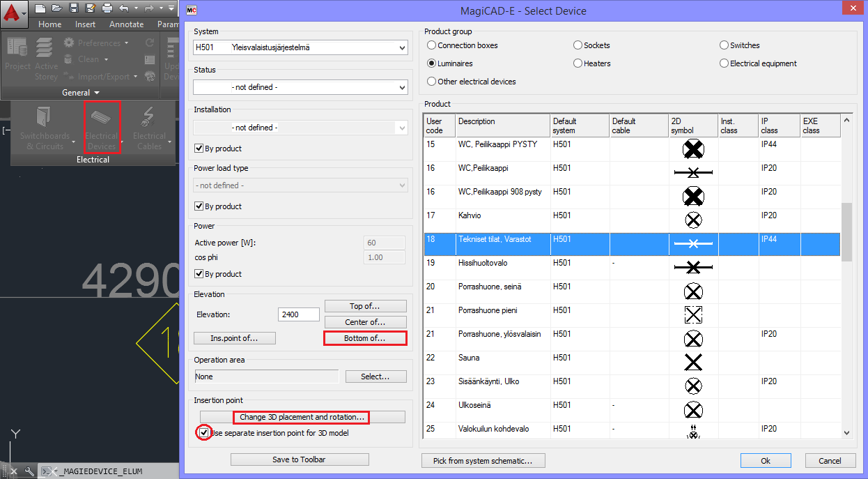
Task: Click the Description column header
Action: [503, 126]
